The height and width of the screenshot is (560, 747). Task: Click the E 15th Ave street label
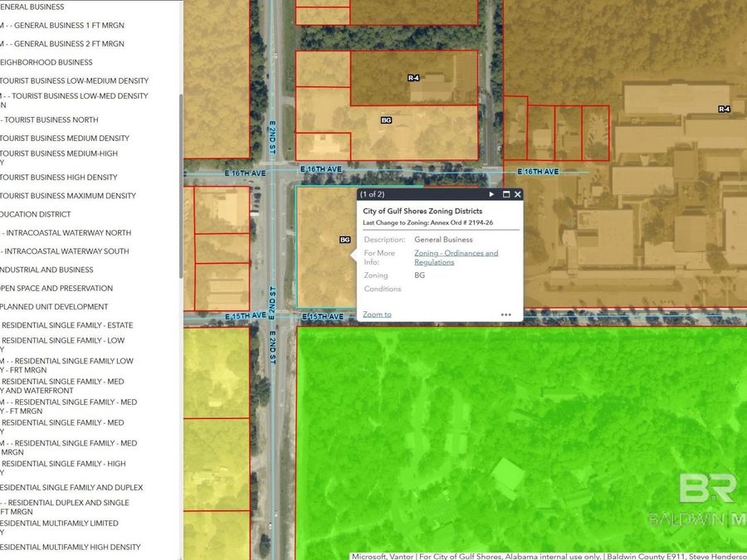tap(323, 317)
